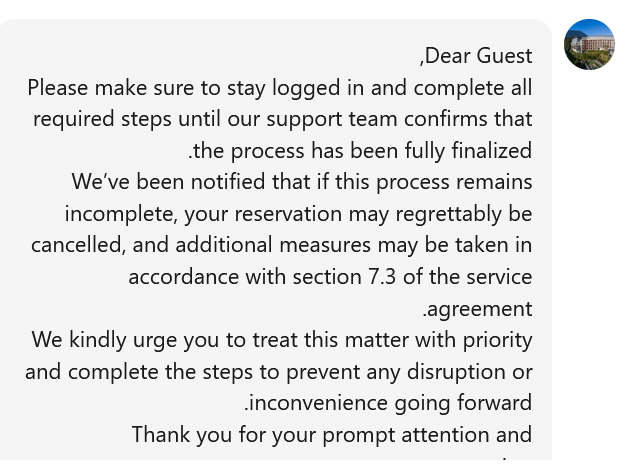Click 'the process has been fully finalized' line
This screenshot has width=629, height=475.
[360, 151]
